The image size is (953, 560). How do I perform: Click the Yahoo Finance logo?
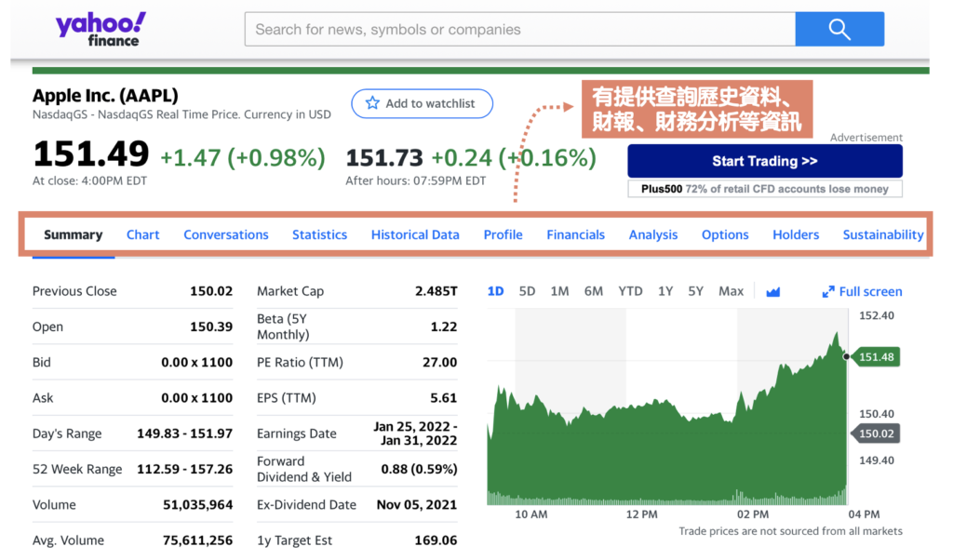(x=101, y=29)
